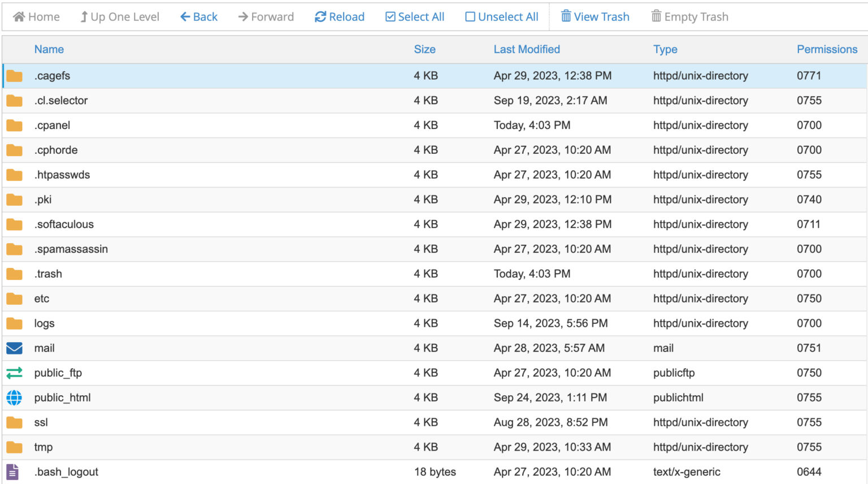The width and height of the screenshot is (868, 484).
Task: Click the Back navigation item
Action: coord(198,16)
